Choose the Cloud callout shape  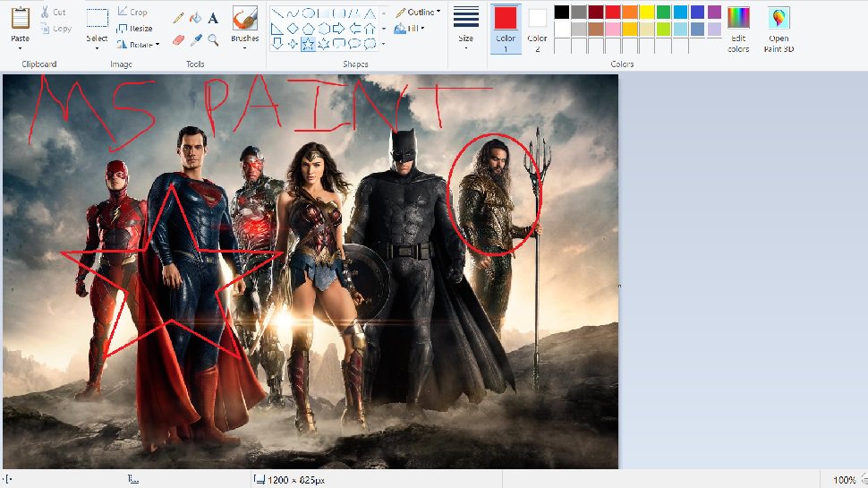coord(370,43)
